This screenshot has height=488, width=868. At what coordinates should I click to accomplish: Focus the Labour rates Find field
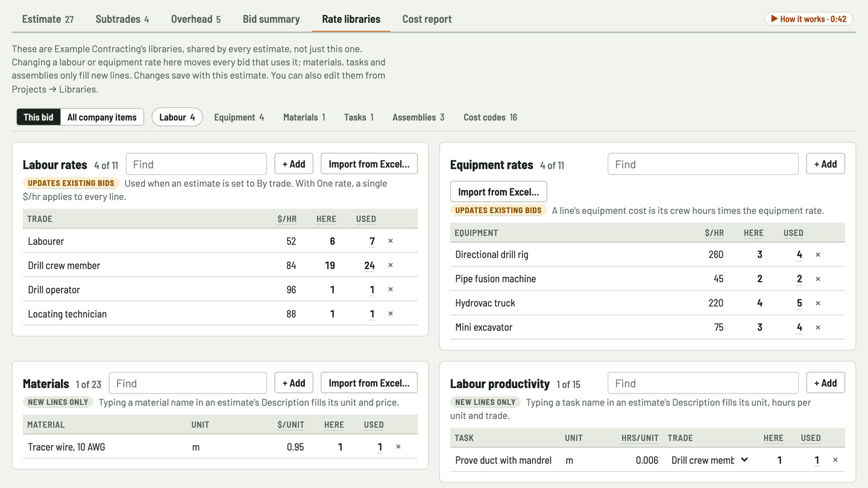coord(197,164)
